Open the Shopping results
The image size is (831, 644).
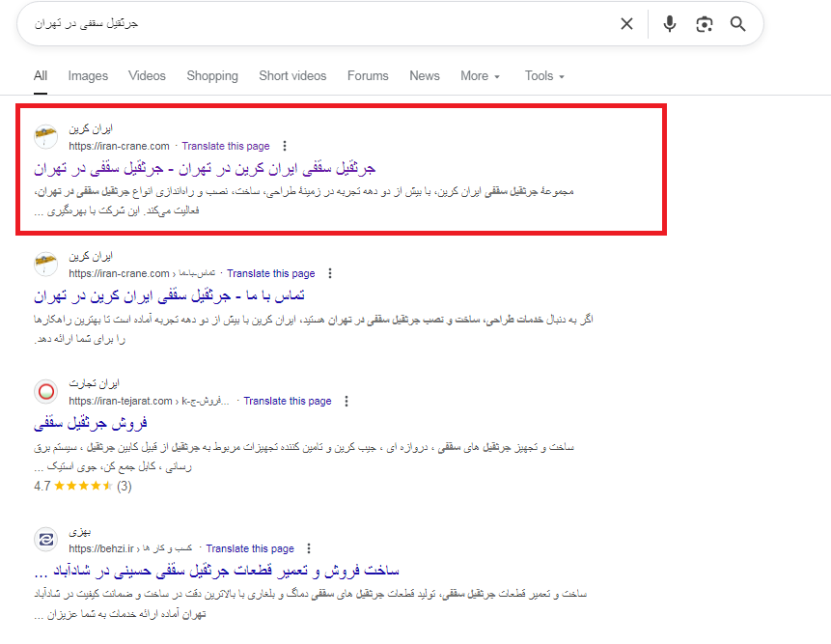[212, 75]
